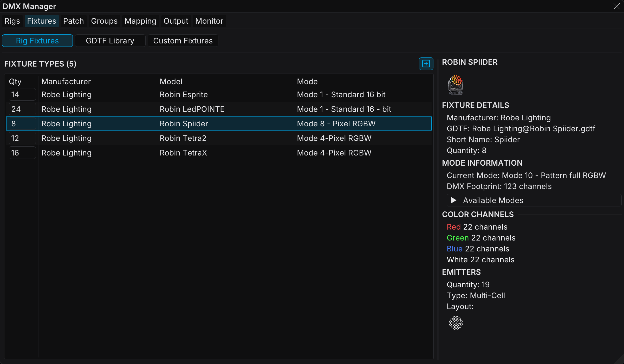Open the Groups tab

104,21
